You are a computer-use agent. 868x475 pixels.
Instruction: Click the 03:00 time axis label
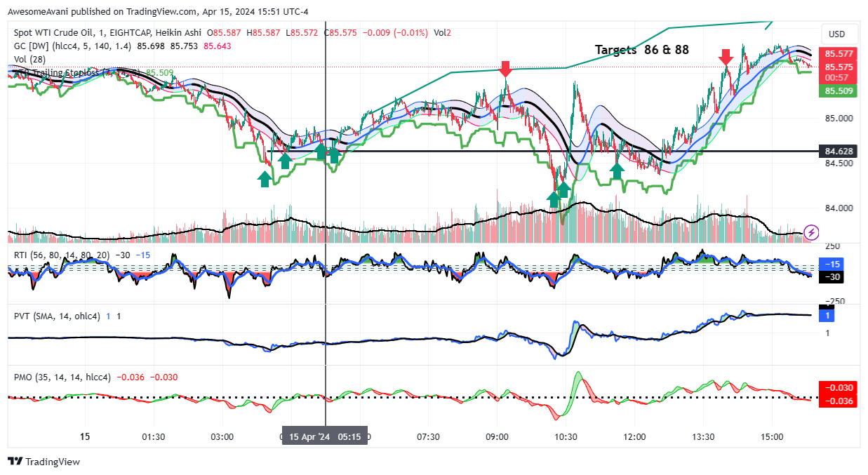pos(222,436)
